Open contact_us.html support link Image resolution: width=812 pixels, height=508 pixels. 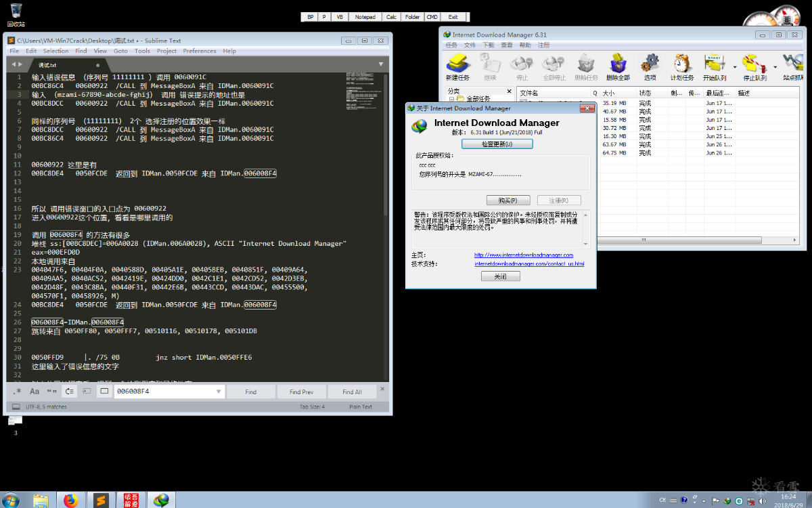529,263
